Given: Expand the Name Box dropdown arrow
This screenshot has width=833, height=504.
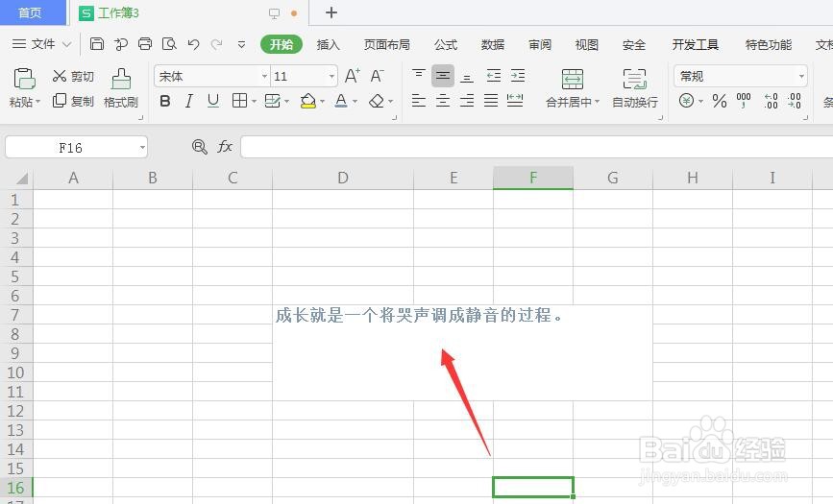Looking at the screenshot, I should pyautogui.click(x=142, y=147).
